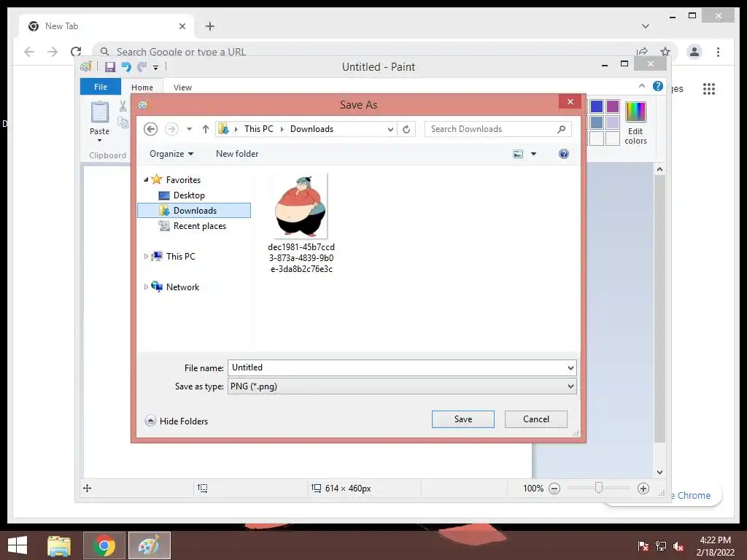
Task: Click Hide Folders toggle
Action: click(x=177, y=421)
